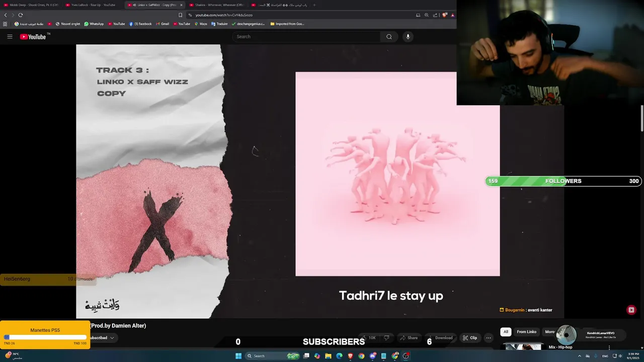Open a new browser tab with plus
This screenshot has width=644, height=362.
[314, 5]
